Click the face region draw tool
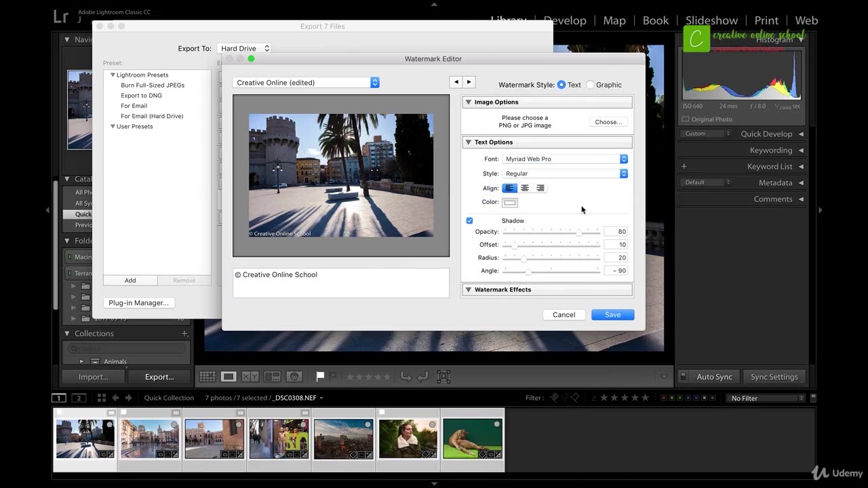 pyautogui.click(x=443, y=376)
